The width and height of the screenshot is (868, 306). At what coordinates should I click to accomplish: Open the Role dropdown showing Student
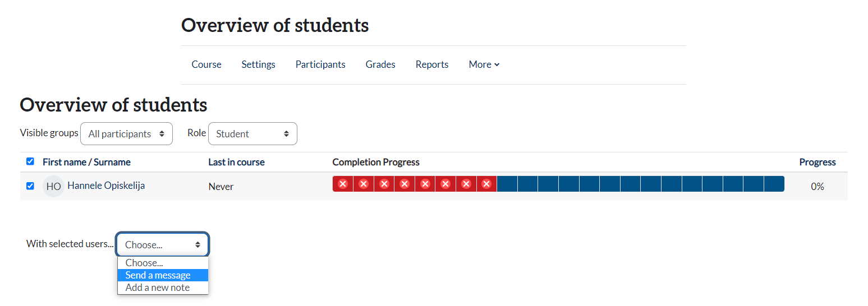point(252,134)
